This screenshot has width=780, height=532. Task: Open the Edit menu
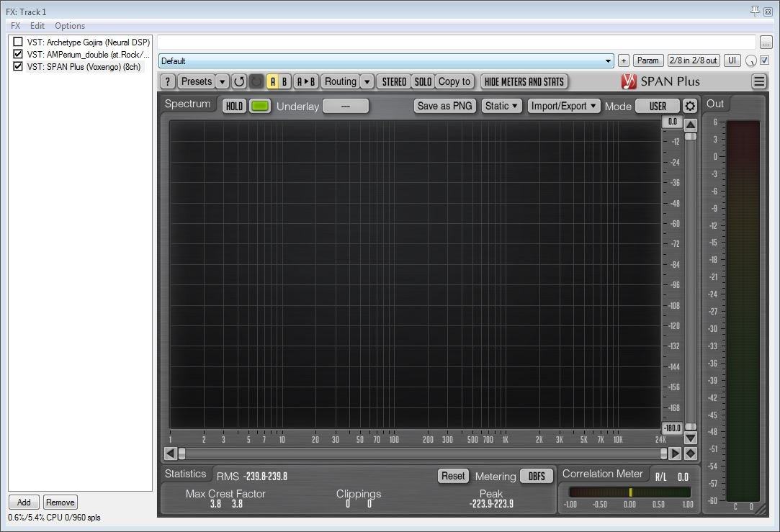point(37,26)
